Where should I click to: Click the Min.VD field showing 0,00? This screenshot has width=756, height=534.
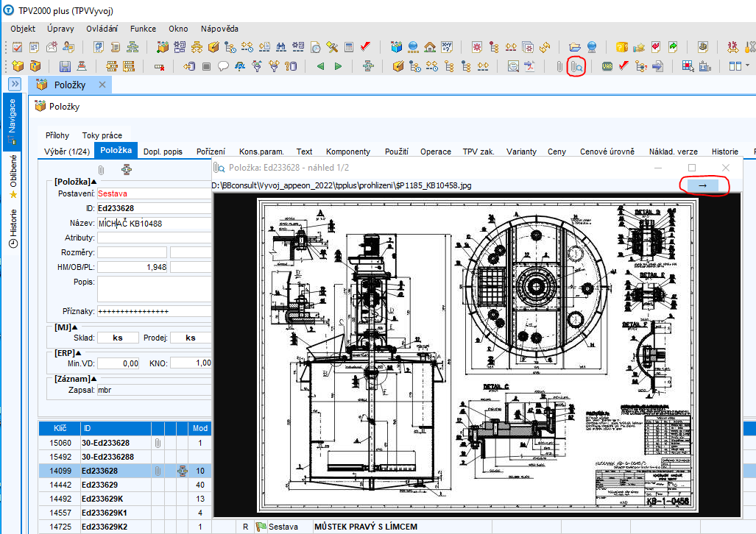click(118, 363)
